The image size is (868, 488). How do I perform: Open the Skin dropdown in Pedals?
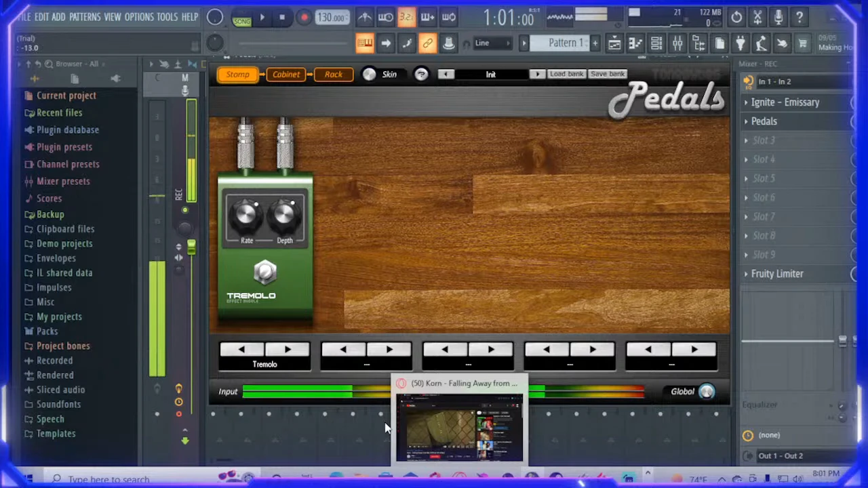pyautogui.click(x=389, y=74)
